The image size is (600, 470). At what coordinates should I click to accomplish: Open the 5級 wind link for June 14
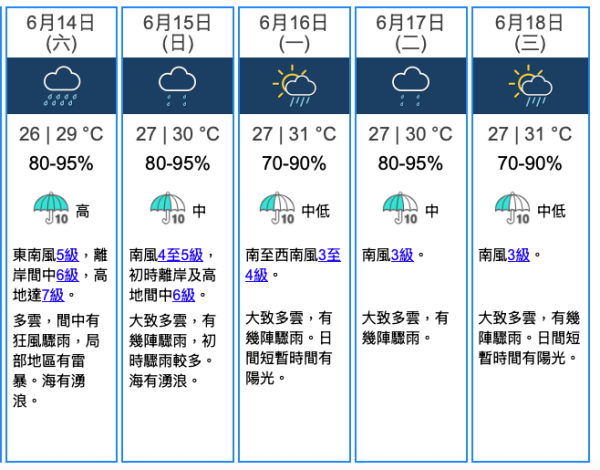pyautogui.click(x=67, y=255)
